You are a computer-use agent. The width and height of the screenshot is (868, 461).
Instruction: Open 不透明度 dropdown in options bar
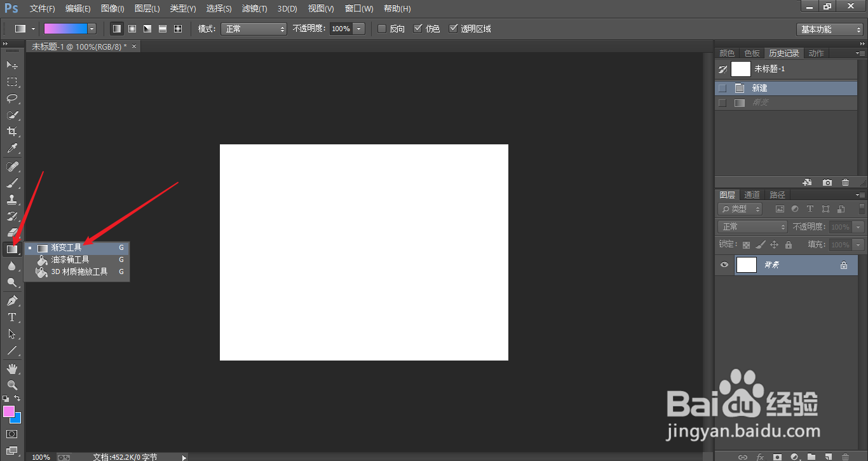click(x=359, y=29)
